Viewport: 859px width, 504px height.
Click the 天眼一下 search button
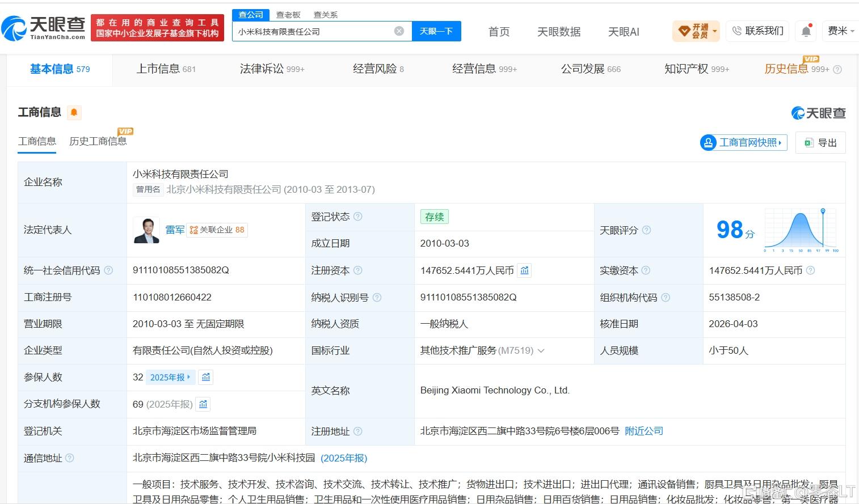tap(436, 31)
